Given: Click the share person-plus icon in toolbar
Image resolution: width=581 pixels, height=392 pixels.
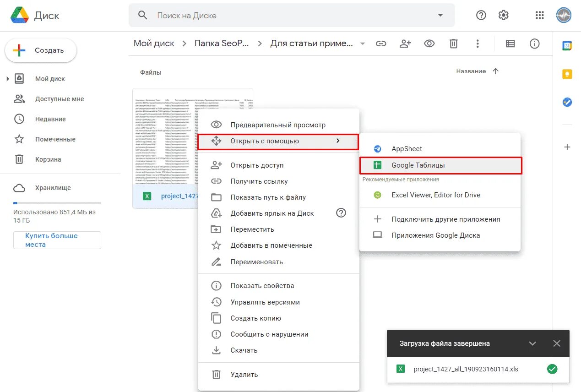Looking at the screenshot, I should coord(405,44).
